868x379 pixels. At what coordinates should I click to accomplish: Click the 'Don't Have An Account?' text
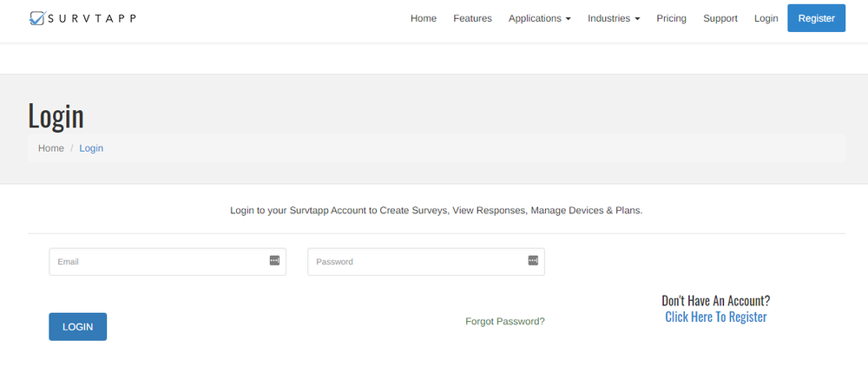[716, 301]
